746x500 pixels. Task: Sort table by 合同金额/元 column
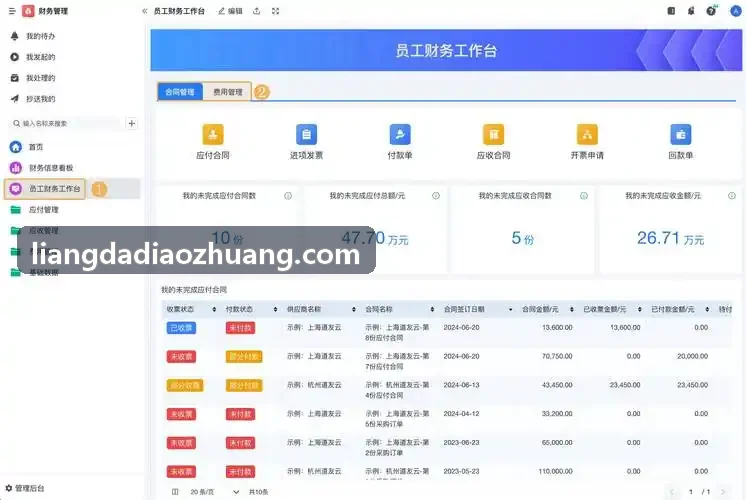click(x=572, y=309)
